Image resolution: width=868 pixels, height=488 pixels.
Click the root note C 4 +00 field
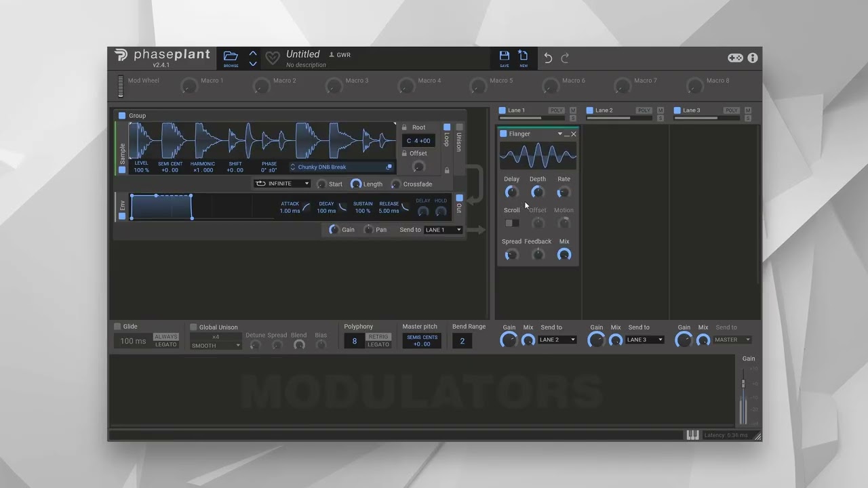418,141
